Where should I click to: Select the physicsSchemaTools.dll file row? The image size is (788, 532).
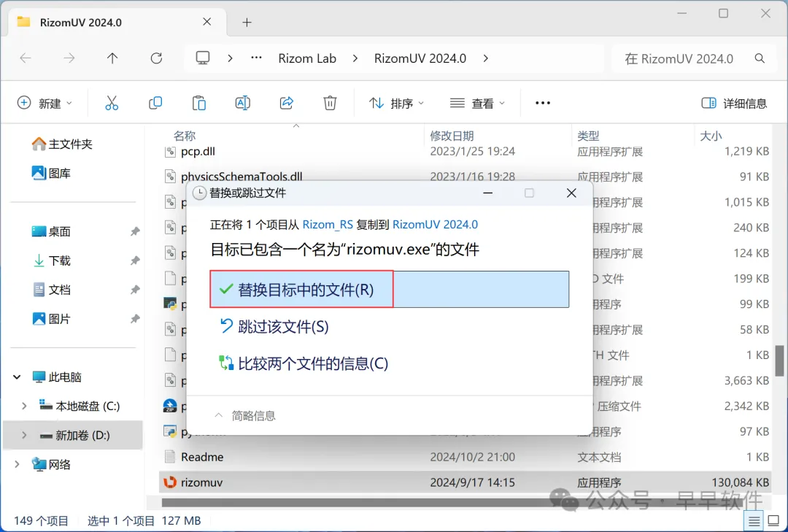(465, 177)
